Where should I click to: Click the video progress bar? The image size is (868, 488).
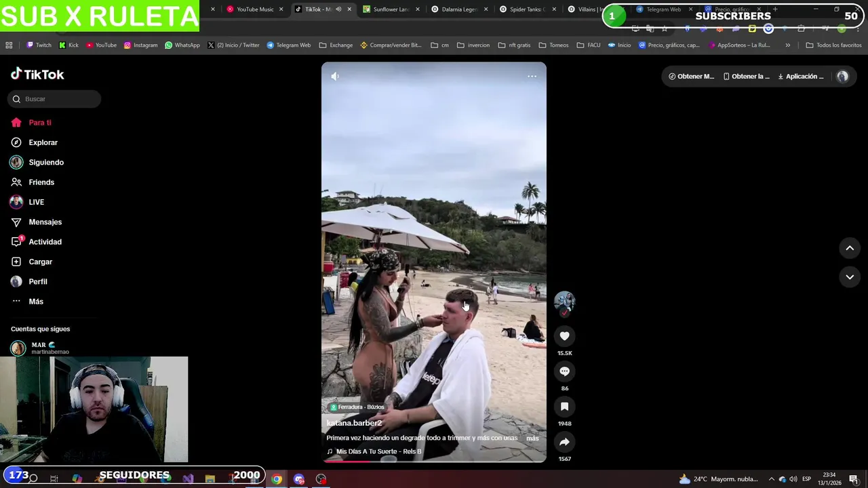tap(434, 461)
